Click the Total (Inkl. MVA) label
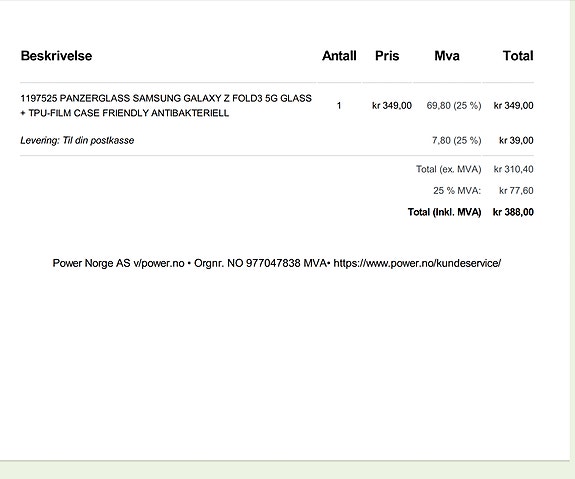 point(444,212)
